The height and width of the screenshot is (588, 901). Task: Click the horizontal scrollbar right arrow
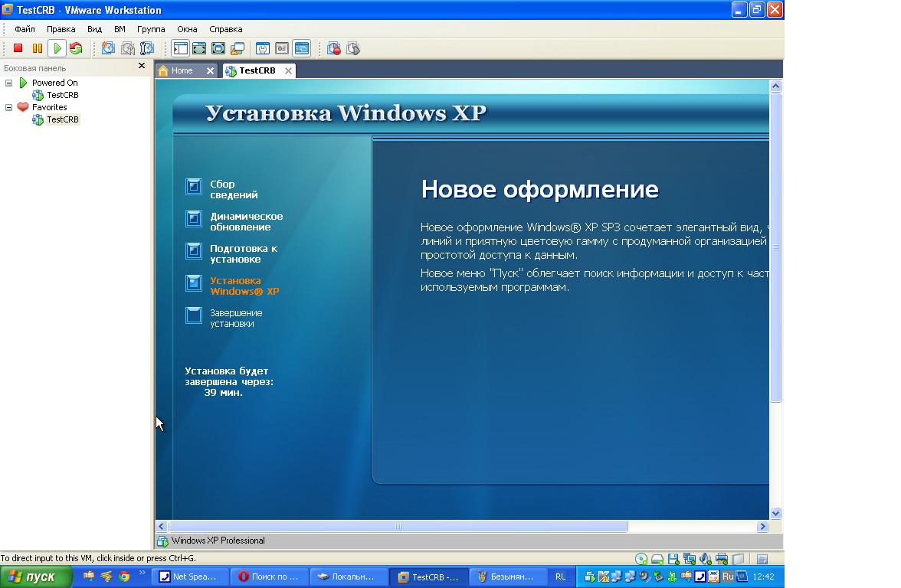762,526
